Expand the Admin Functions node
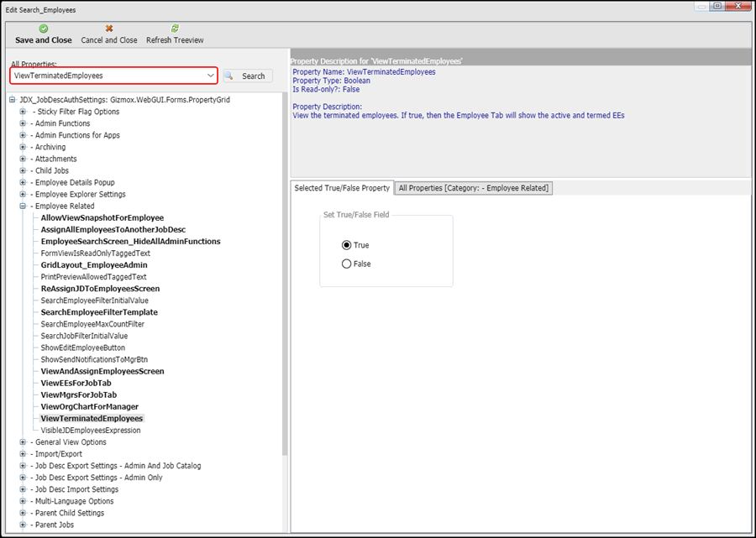Image resolution: width=756 pixels, height=538 pixels. coord(23,123)
